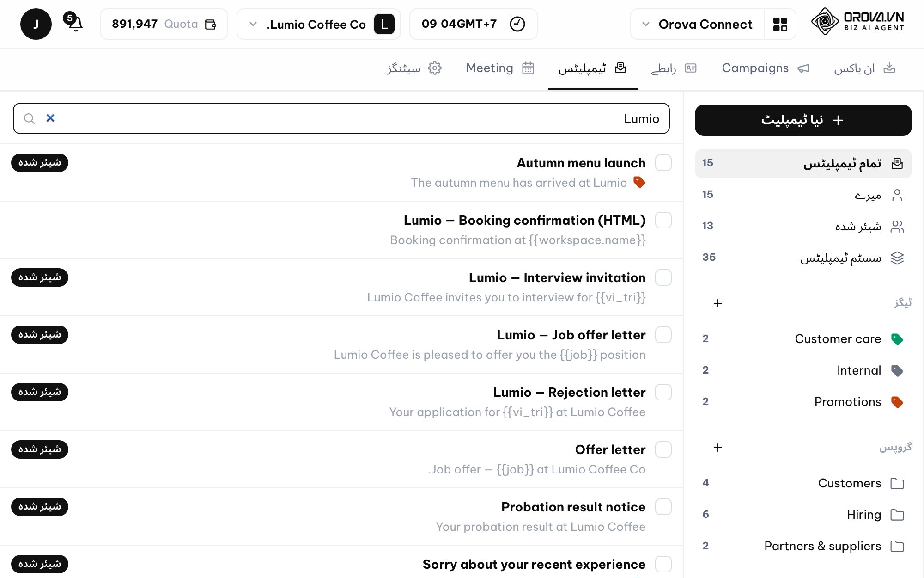This screenshot has width=924, height=578.
Task: Open the Partners & suppliers folder
Action: point(803,546)
